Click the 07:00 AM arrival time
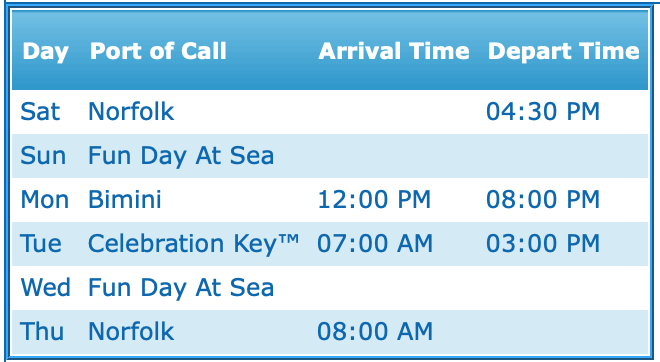Screen dimensions: 660x362 click(375, 243)
